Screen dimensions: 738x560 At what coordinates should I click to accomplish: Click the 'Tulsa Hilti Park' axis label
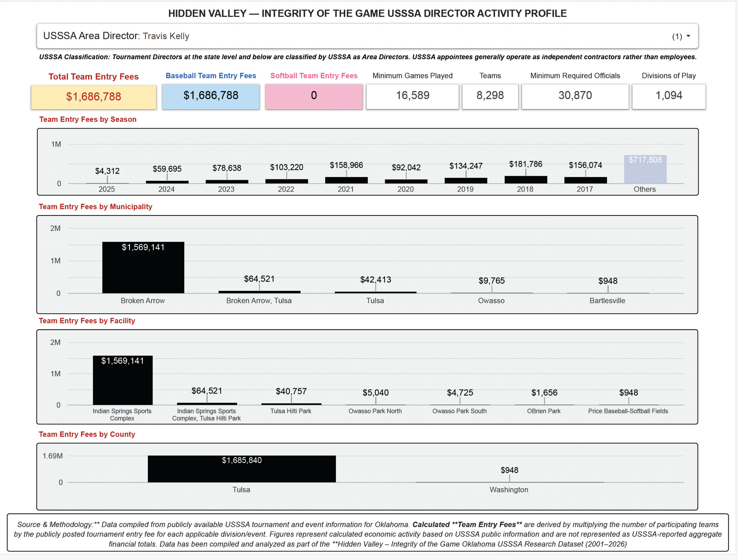pyautogui.click(x=291, y=411)
